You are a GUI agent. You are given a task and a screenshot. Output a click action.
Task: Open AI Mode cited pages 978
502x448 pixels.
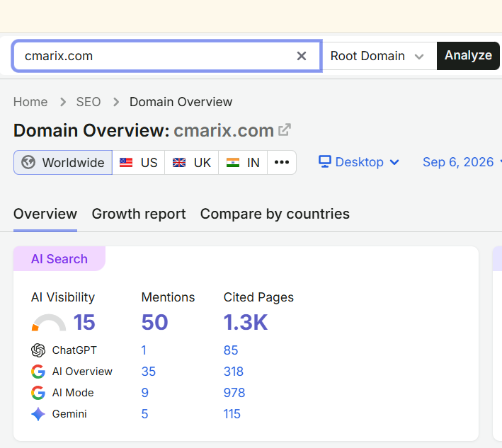pyautogui.click(x=234, y=393)
